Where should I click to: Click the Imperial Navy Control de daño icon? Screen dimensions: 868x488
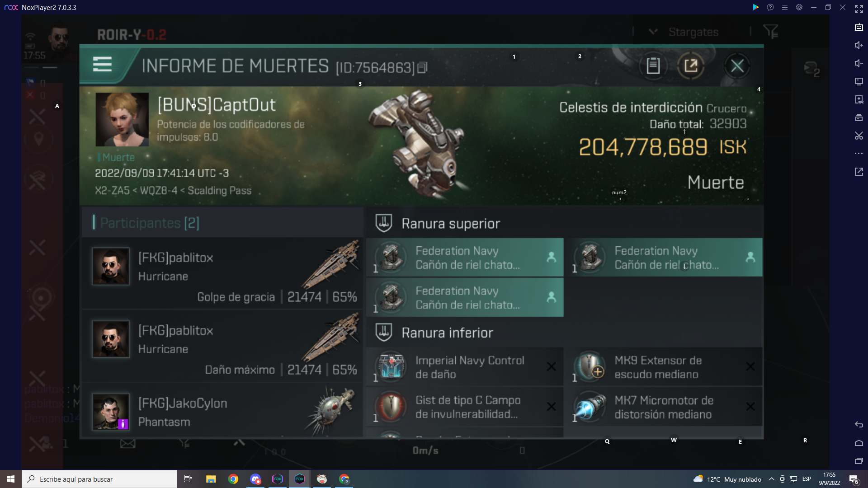pos(391,366)
